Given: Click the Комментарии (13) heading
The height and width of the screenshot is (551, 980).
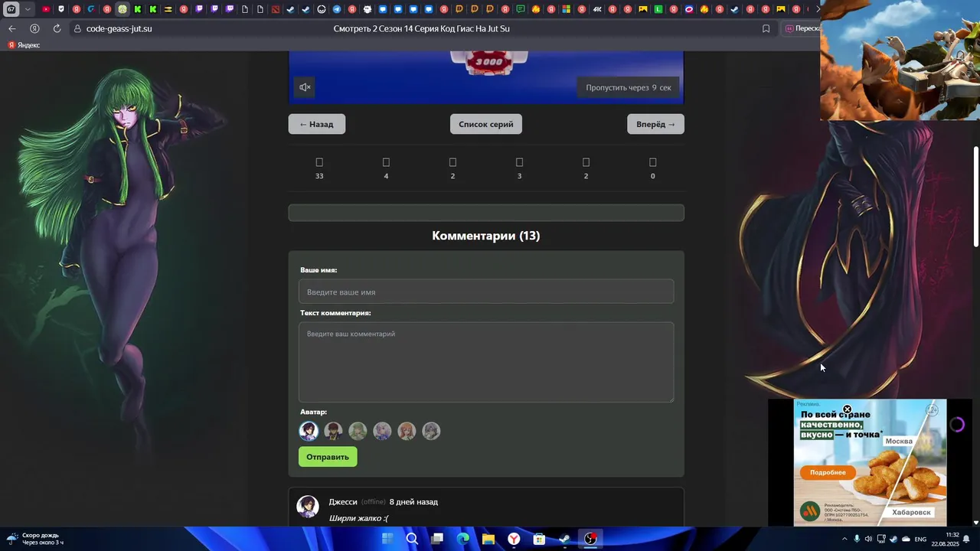Looking at the screenshot, I should 486,236.
